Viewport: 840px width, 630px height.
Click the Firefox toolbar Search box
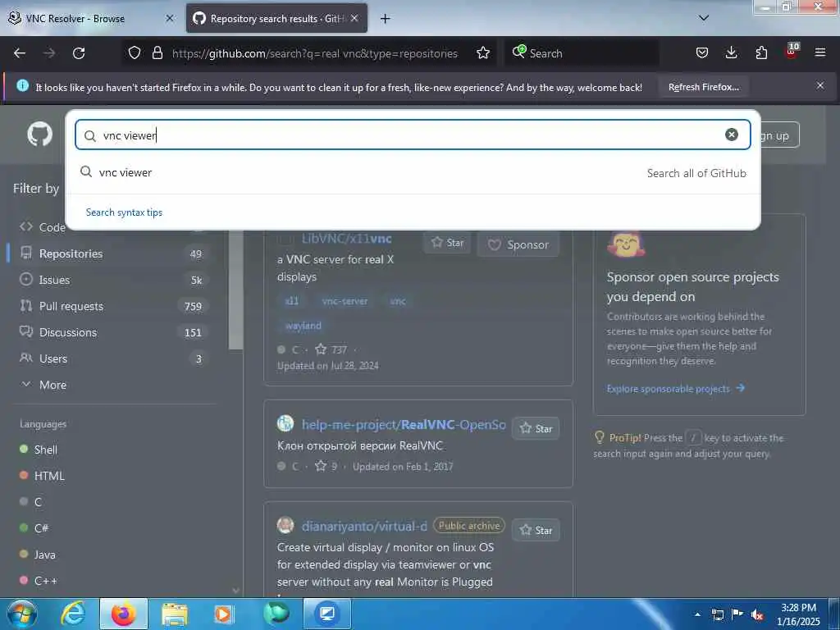(x=582, y=53)
